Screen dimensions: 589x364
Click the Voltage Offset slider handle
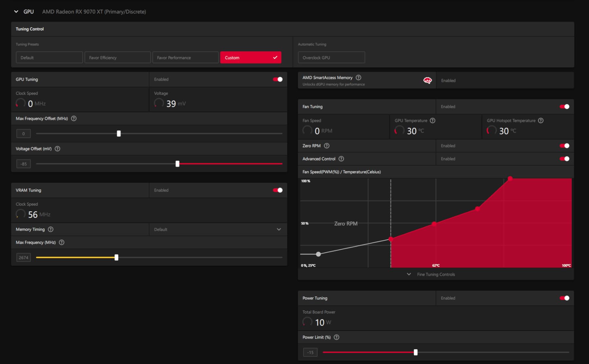tap(177, 164)
